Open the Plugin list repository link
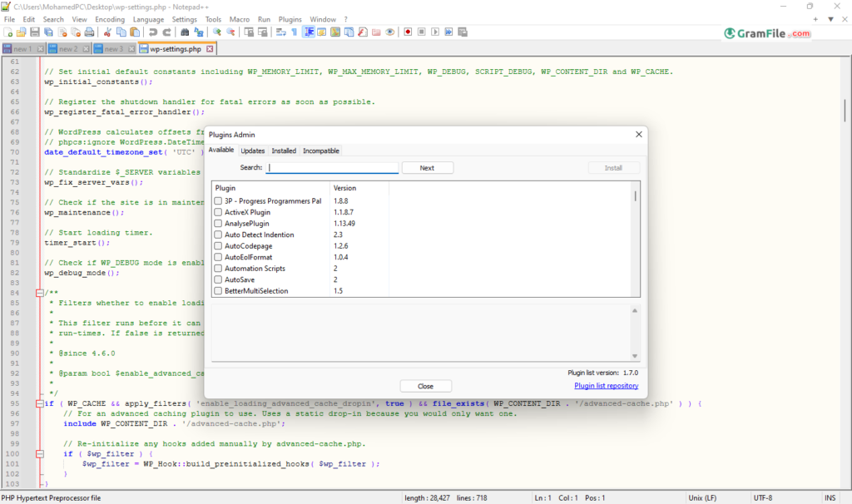The image size is (852, 504). pos(607,385)
